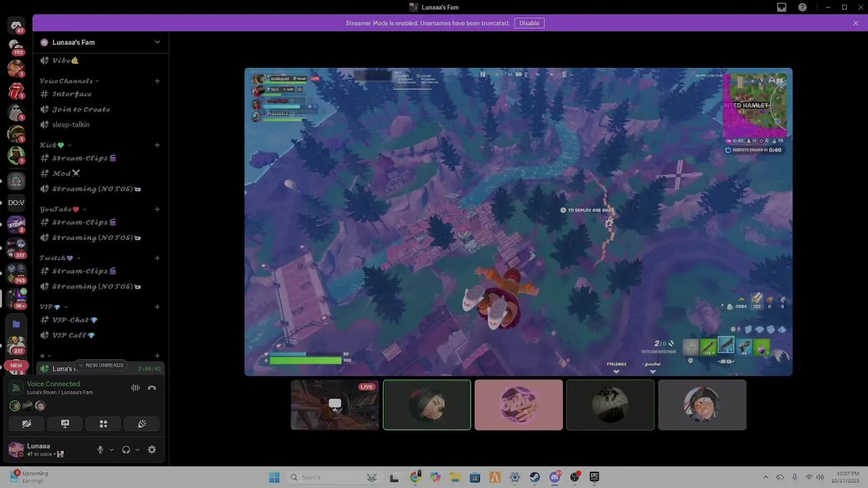This screenshot has width=868, height=488.
Task: Add channel to Kick category
Action: coord(157,145)
